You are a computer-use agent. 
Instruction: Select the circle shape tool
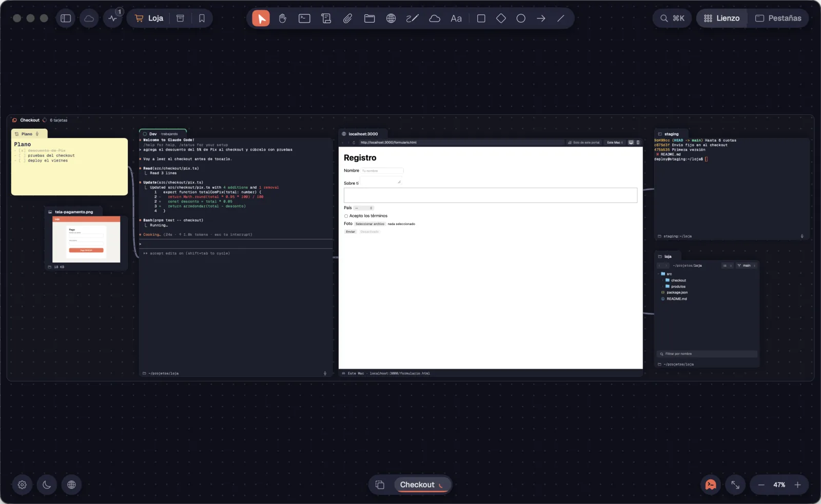click(521, 18)
